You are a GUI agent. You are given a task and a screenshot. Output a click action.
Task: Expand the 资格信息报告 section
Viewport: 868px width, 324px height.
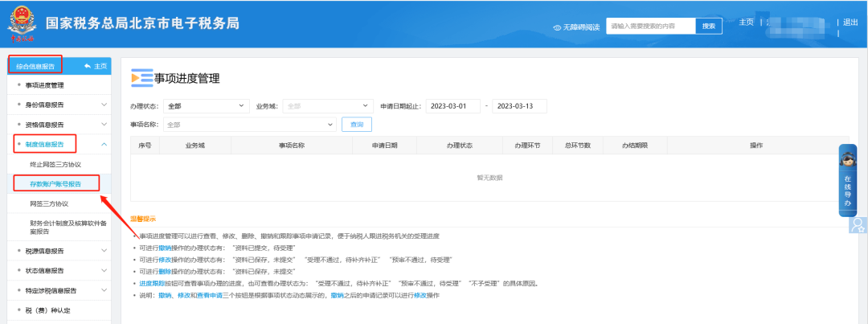pos(104,125)
